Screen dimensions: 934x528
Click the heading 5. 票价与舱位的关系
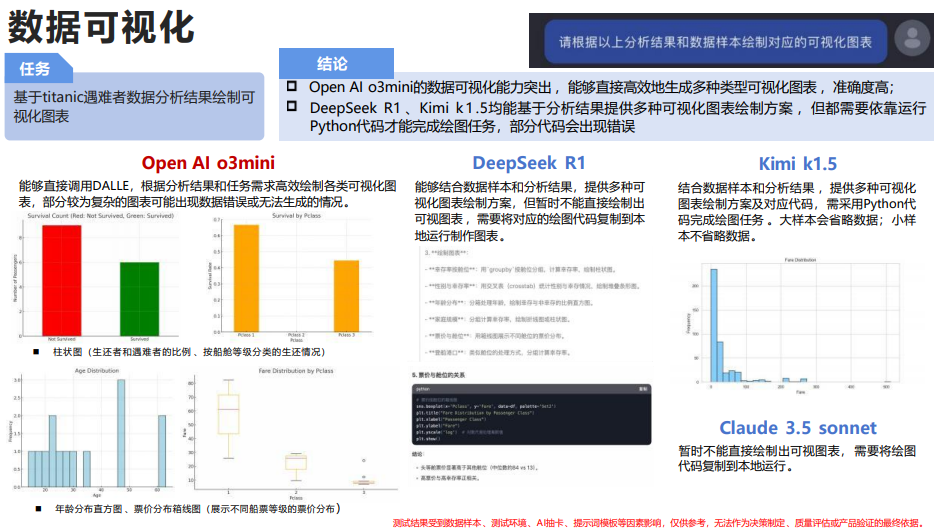point(438,375)
